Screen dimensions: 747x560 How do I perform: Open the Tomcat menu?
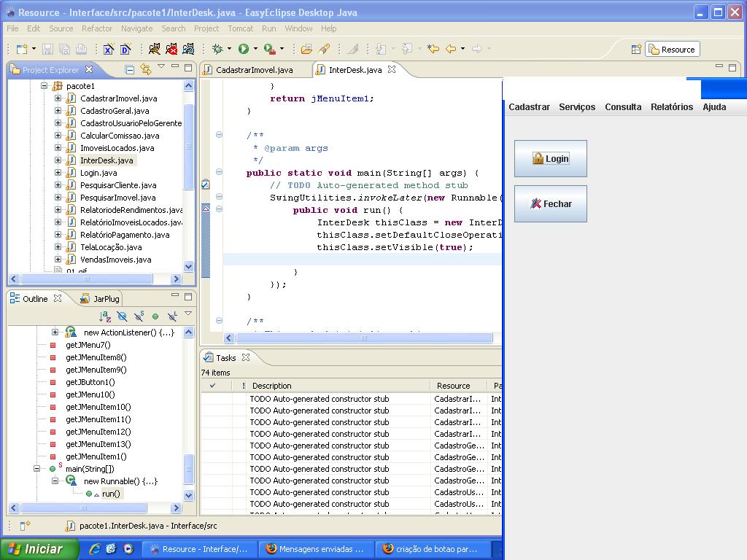click(241, 28)
